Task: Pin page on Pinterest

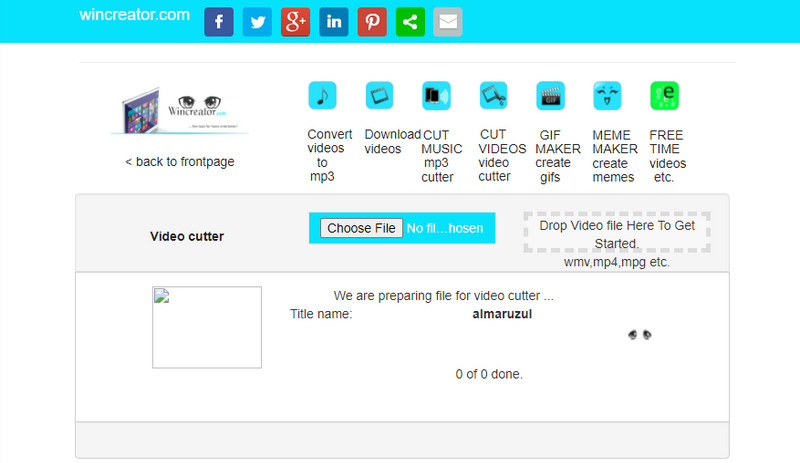Action: click(372, 22)
